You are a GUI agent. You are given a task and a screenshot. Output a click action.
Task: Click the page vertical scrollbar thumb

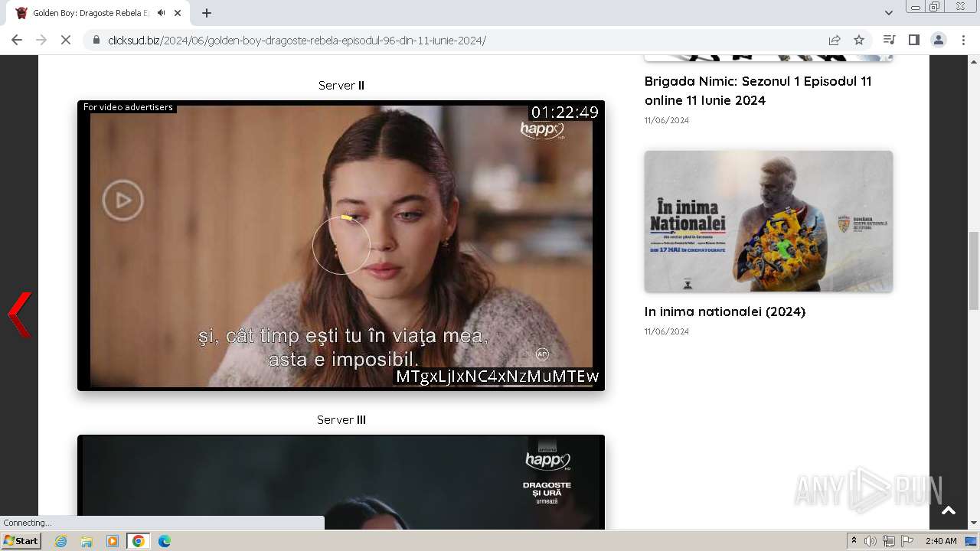click(974, 269)
